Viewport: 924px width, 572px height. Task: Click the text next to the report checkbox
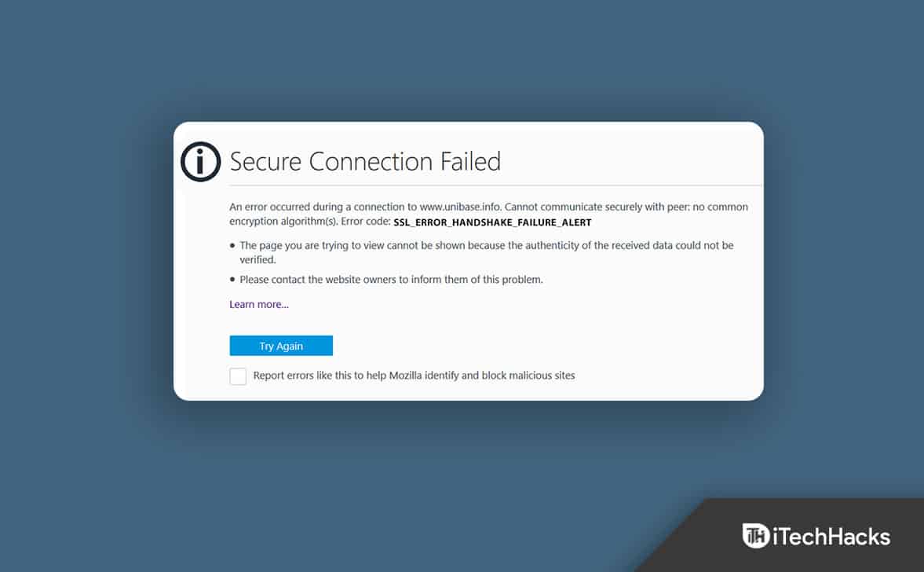[x=413, y=376]
